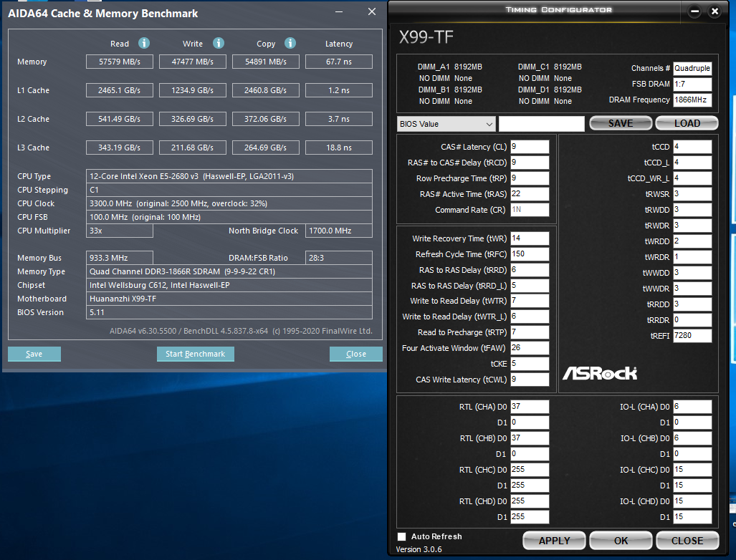Screen dimensions: 736x560
Task: Click the Read to Precharge (tRTP) field
Action: (530, 332)
